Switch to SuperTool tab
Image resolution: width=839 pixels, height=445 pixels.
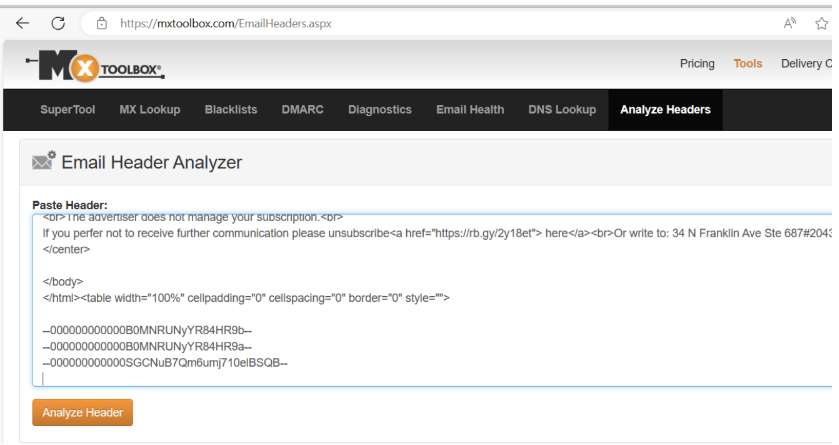point(67,110)
